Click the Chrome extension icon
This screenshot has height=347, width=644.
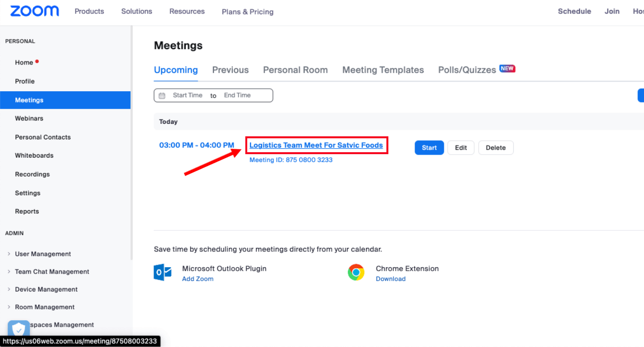click(356, 273)
